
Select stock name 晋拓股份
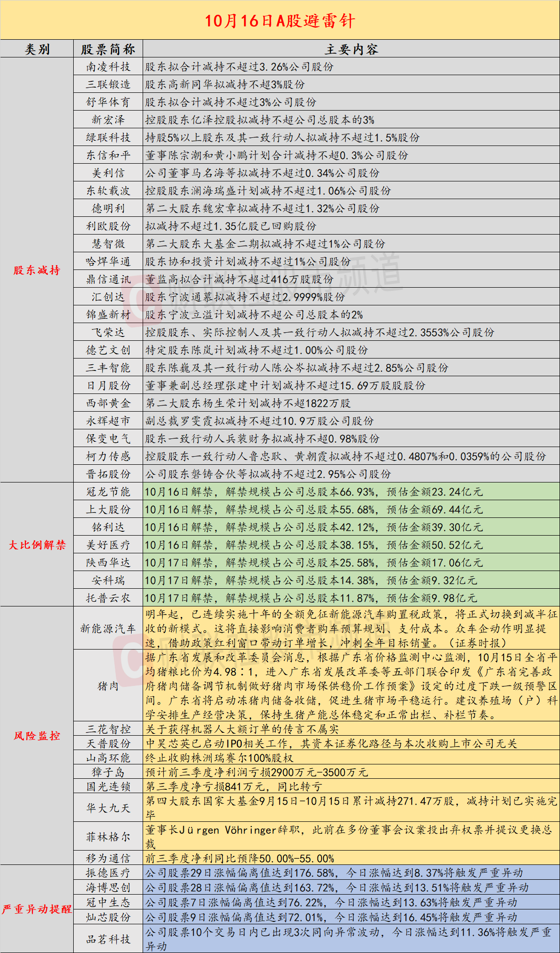[108, 474]
